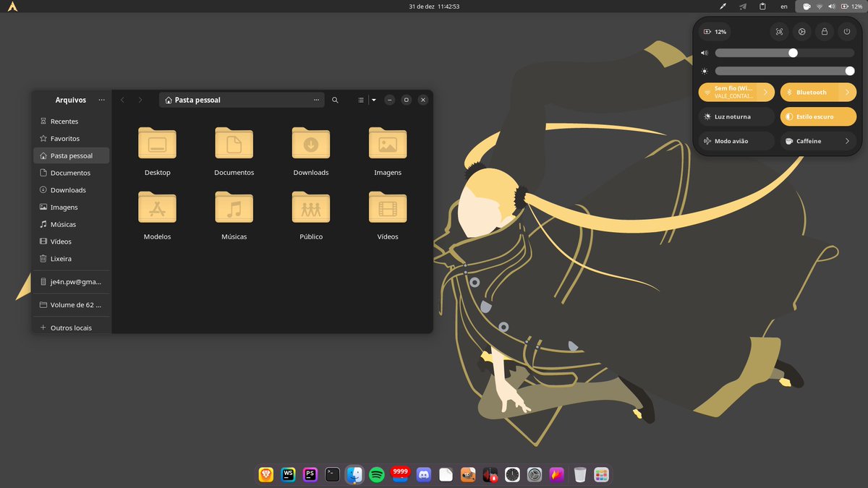Open system settings gear in the dock

(x=535, y=475)
